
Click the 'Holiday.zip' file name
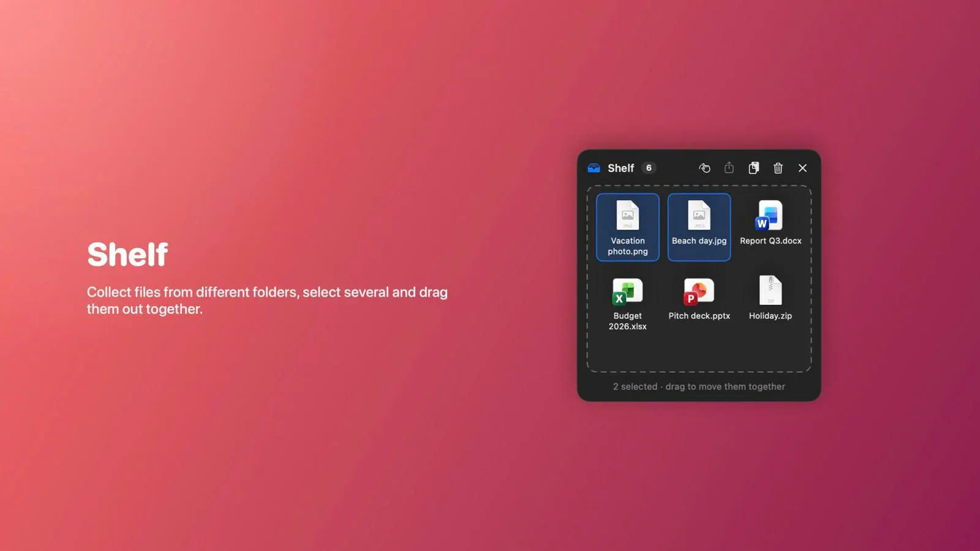[771, 316]
